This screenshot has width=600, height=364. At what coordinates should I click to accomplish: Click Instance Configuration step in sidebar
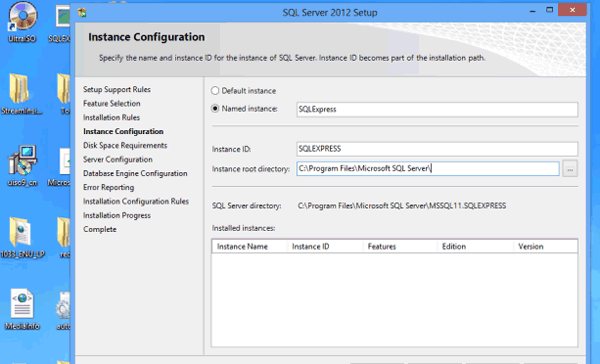click(123, 131)
